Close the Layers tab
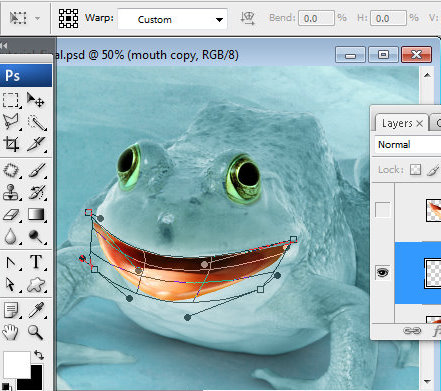This screenshot has width=441, height=391. [x=420, y=124]
